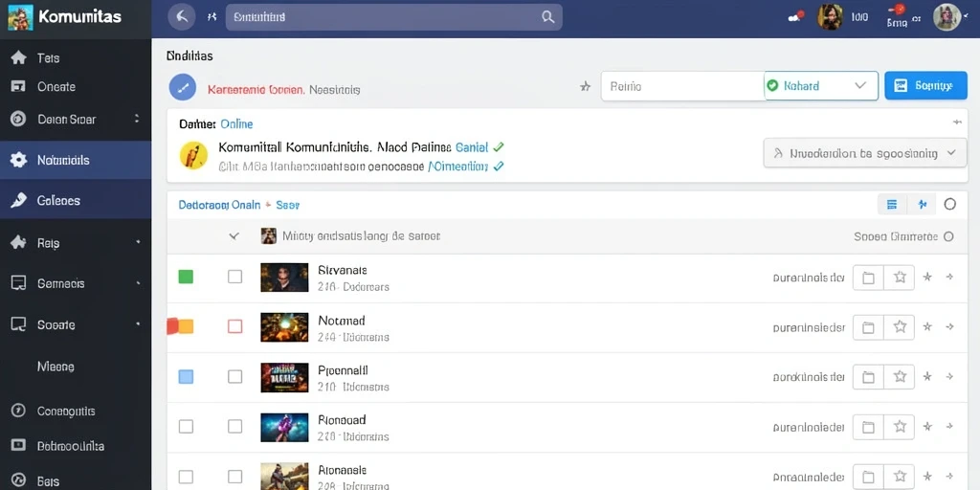Click the Komumitas logo icon

[20, 17]
